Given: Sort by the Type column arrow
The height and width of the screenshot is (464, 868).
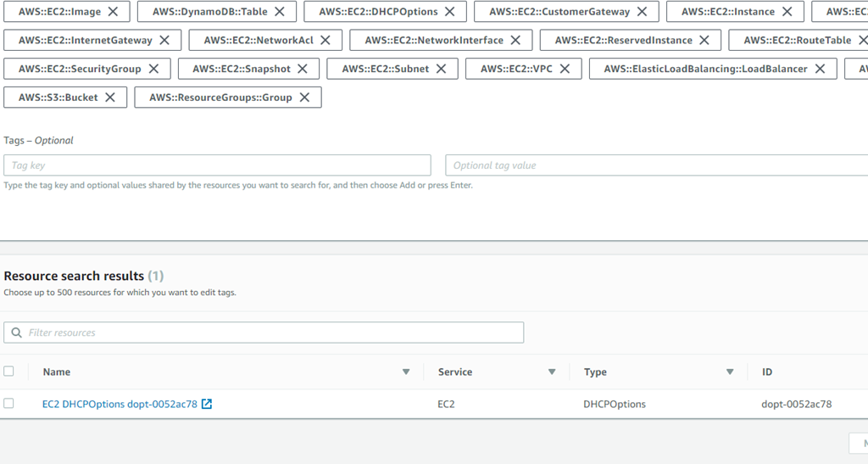Looking at the screenshot, I should click(730, 372).
